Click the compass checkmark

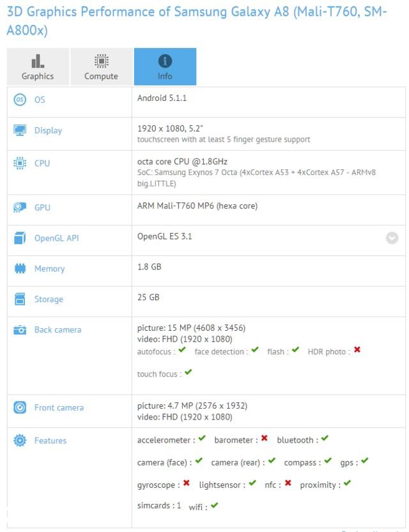pos(328,460)
